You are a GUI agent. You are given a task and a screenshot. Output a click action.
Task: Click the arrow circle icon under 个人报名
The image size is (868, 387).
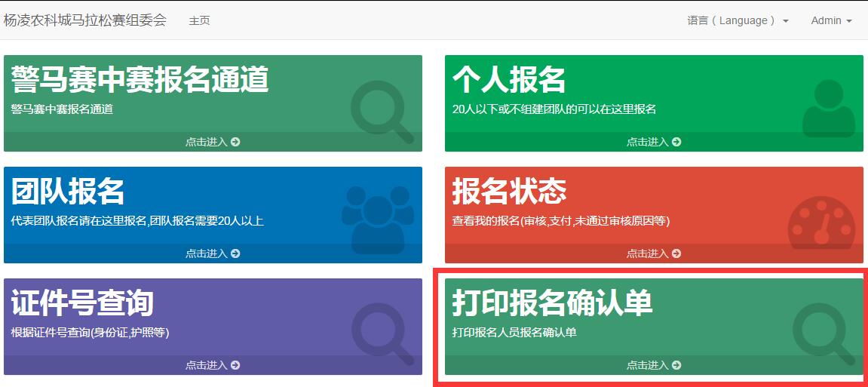(676, 142)
